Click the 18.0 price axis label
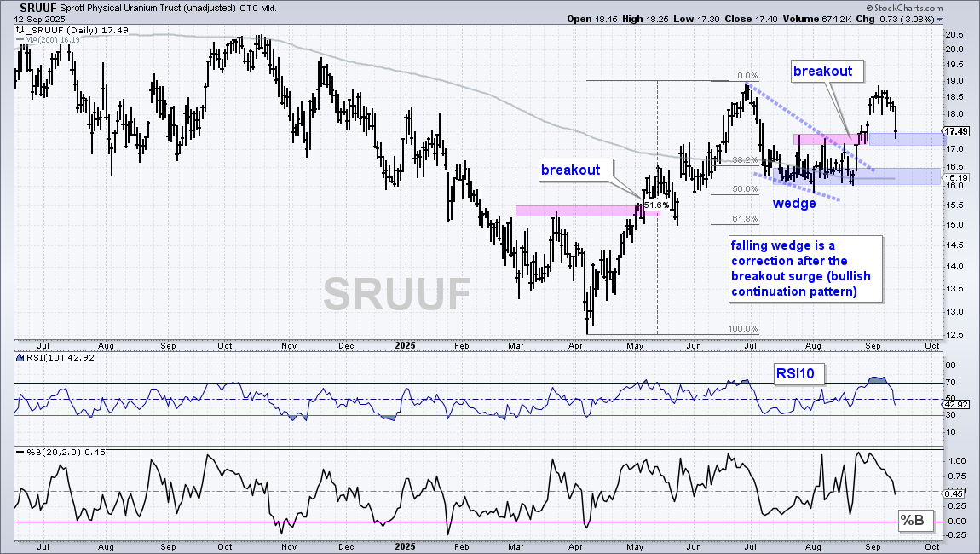The width and height of the screenshot is (980, 554). 954,114
